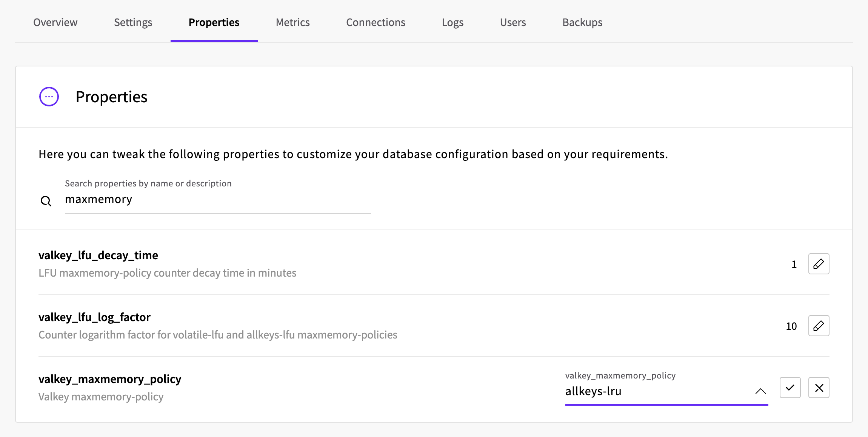Screen dimensions: 868x437
Task: Open the Backups tab
Action: [x=582, y=22]
